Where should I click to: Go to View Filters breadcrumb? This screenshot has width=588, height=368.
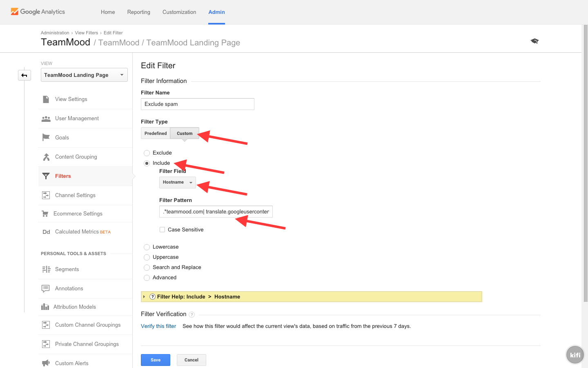pos(87,33)
